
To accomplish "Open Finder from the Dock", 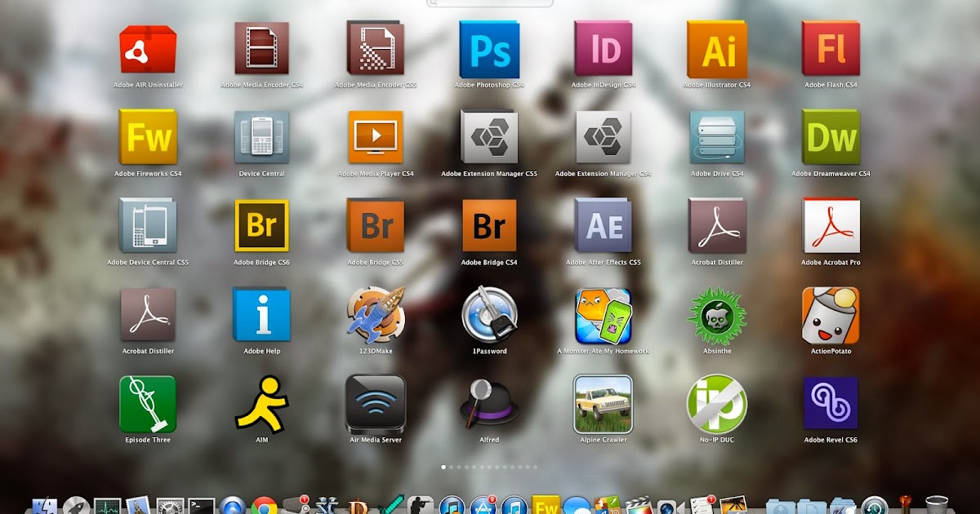I will click(x=44, y=505).
